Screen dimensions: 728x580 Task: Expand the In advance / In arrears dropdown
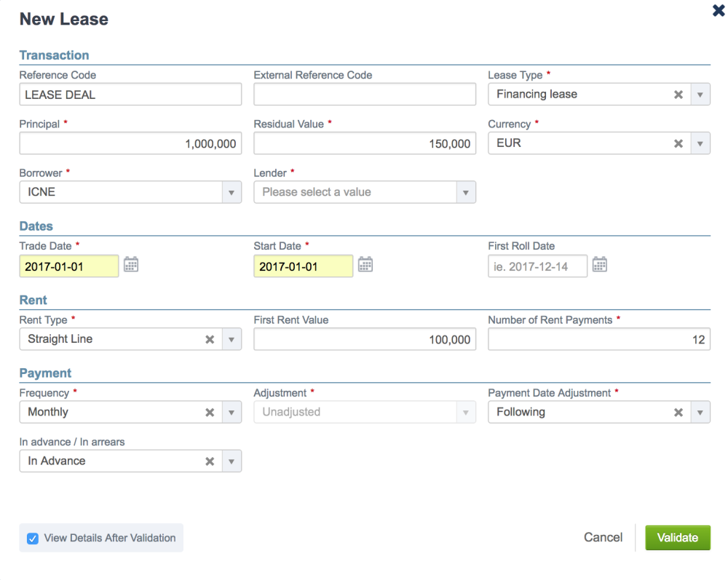click(x=232, y=461)
